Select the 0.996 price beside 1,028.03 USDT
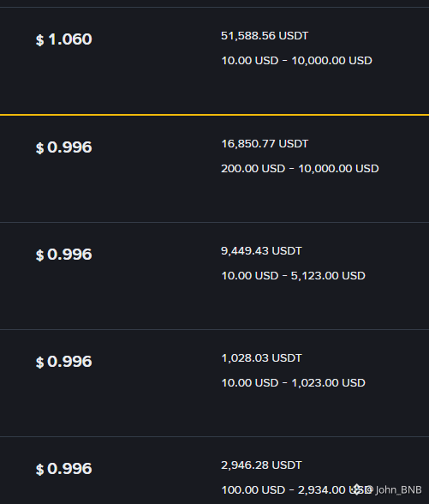The image size is (429, 504). 69,362
